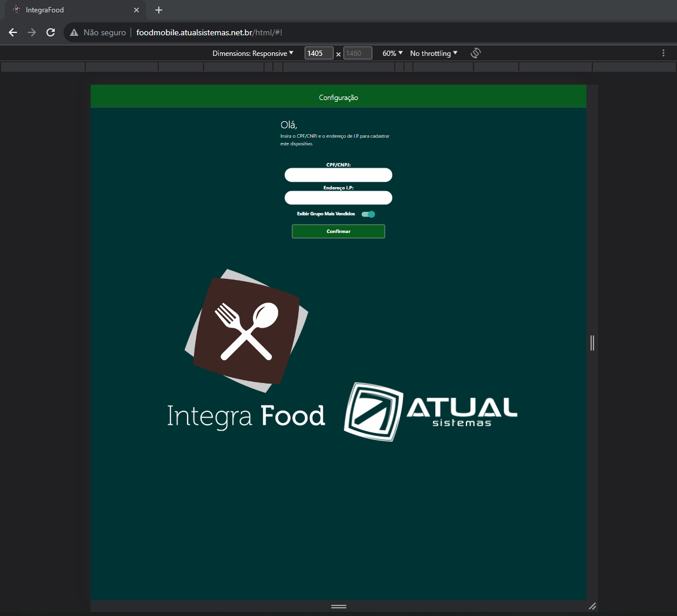
Task: Click the right-edge viewport resize handle
Action: [592, 343]
